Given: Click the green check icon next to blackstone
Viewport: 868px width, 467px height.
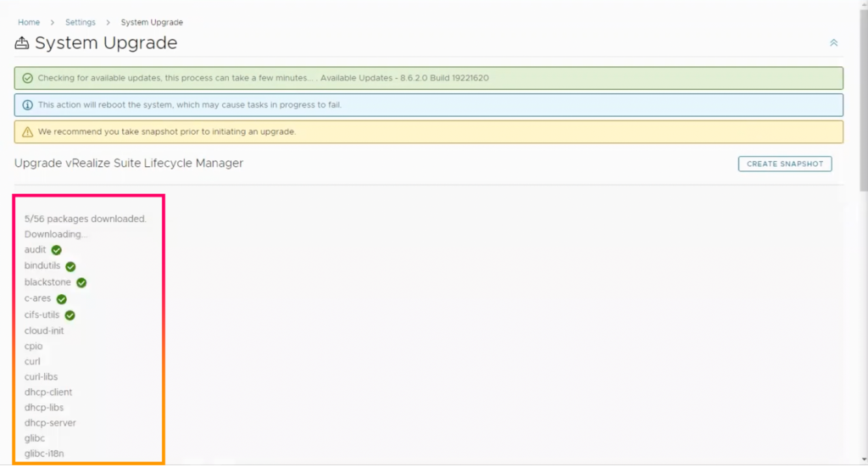Looking at the screenshot, I should coord(81,283).
